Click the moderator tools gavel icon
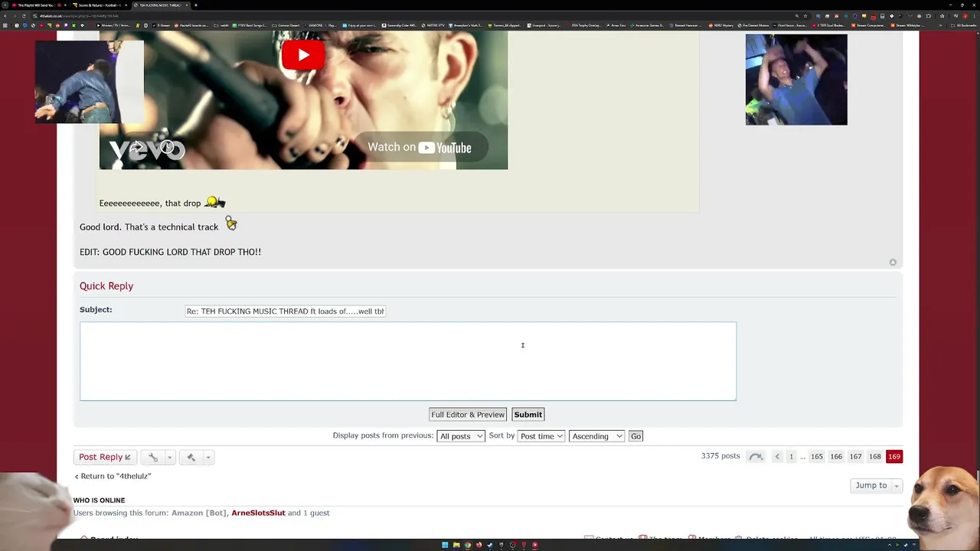 (191, 457)
